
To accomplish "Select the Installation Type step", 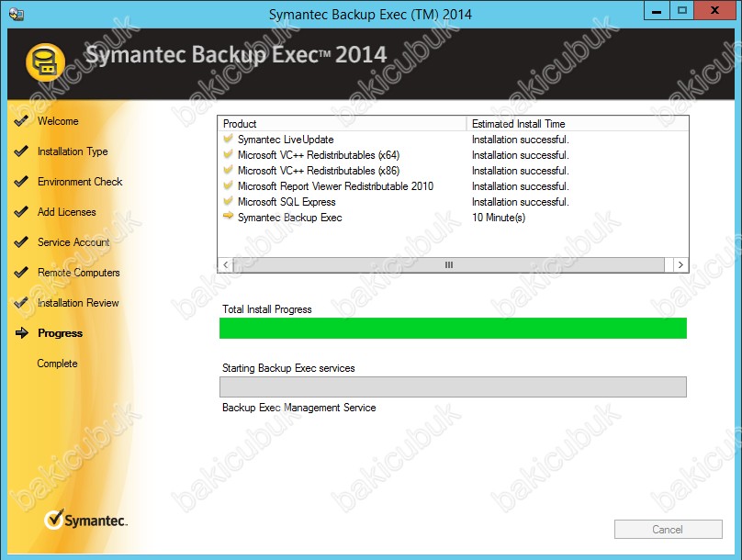I will coord(73,151).
